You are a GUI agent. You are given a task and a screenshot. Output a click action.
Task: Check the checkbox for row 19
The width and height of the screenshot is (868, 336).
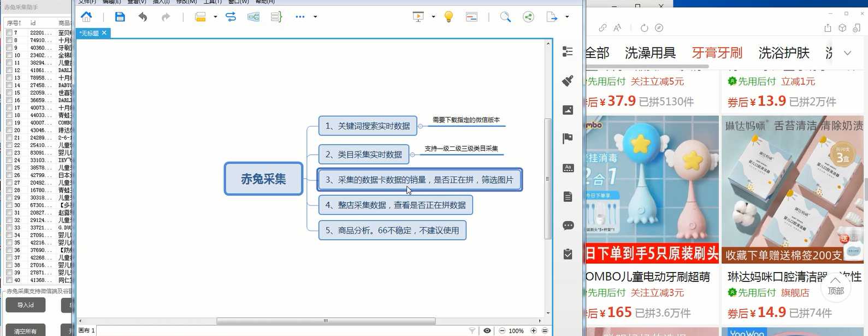[9, 123]
